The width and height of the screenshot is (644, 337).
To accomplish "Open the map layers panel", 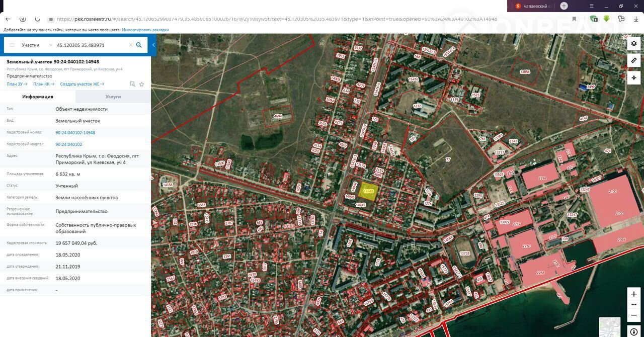I will 633,44.
